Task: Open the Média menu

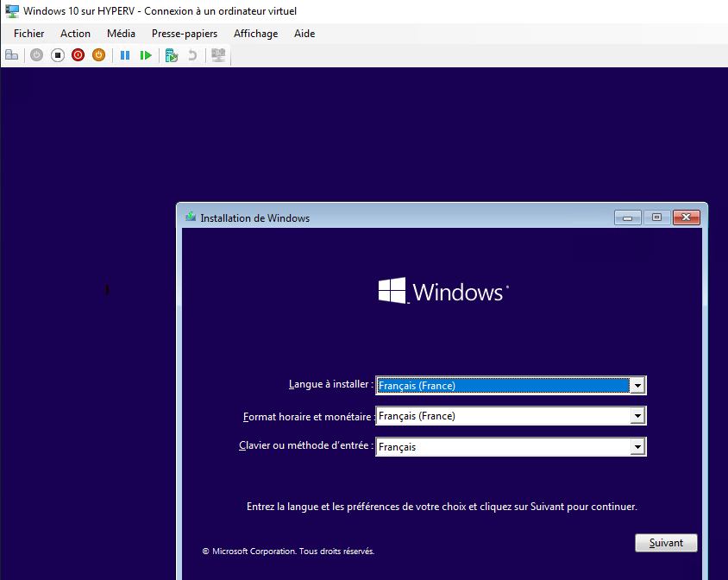Action: tap(121, 34)
